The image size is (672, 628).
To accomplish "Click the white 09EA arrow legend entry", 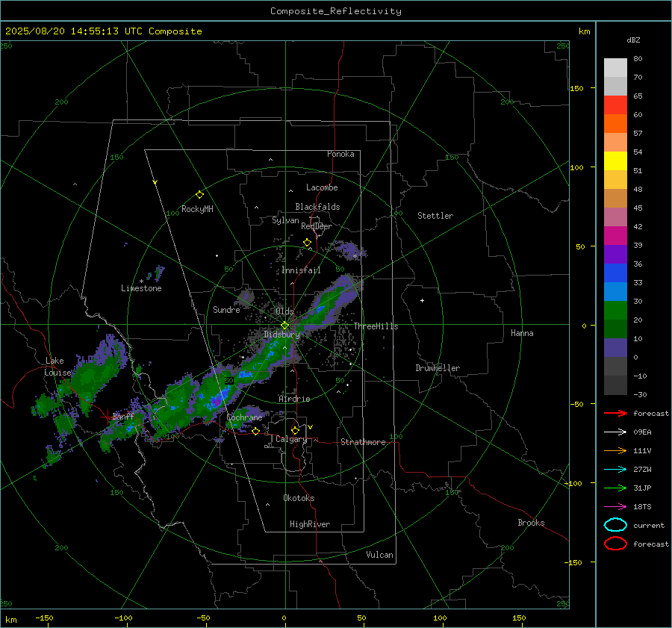I will pyautogui.click(x=615, y=432).
